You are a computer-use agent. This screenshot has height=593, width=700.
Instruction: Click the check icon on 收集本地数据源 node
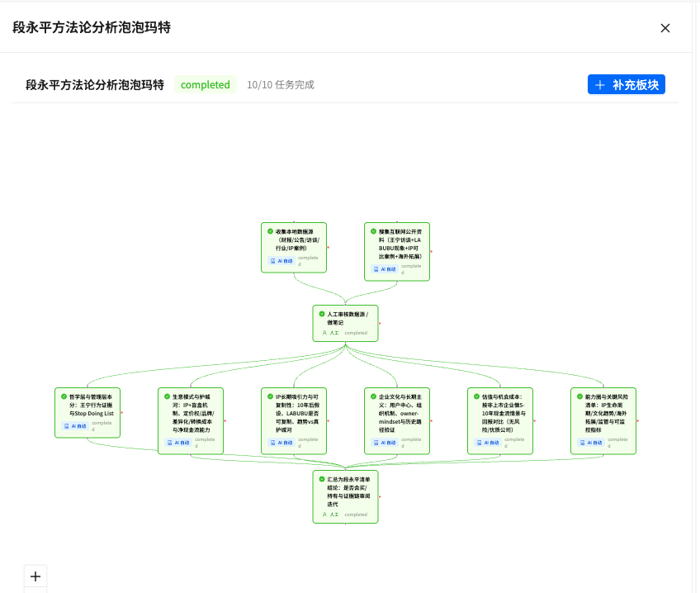point(270,231)
